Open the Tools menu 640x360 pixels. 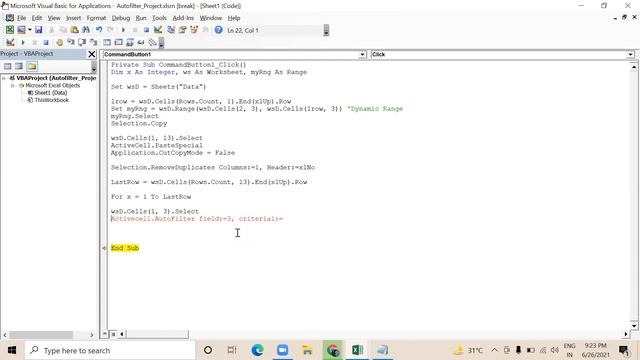(159, 18)
